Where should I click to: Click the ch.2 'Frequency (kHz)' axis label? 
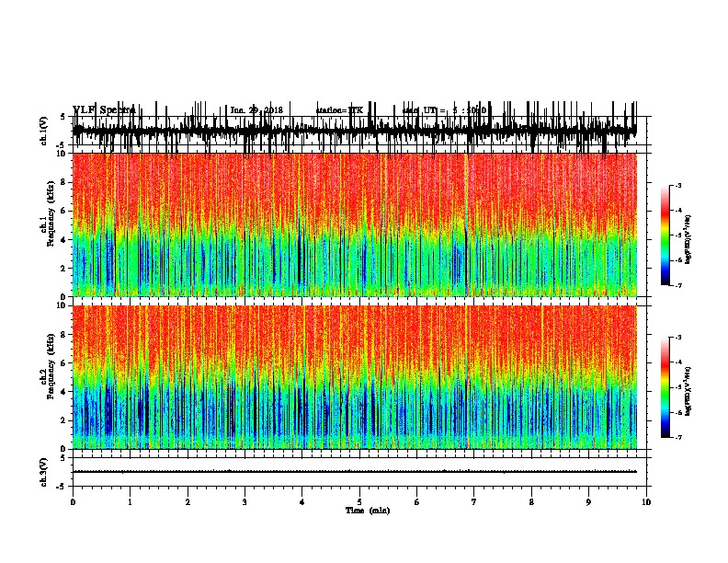tap(51, 365)
